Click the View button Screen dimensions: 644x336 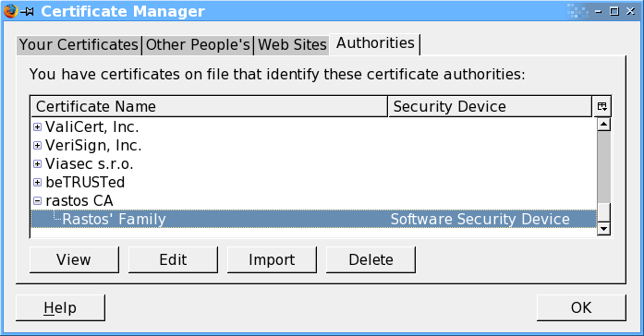(74, 259)
